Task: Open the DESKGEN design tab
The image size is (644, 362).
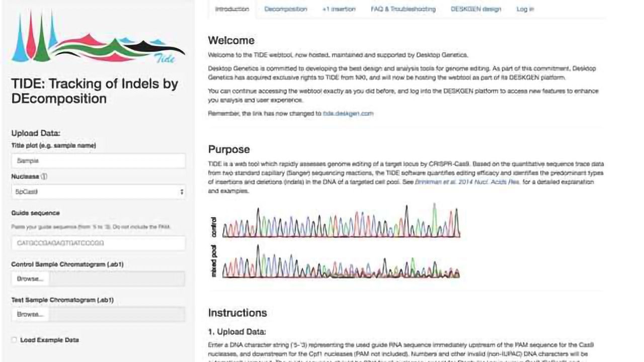Action: pos(475,9)
